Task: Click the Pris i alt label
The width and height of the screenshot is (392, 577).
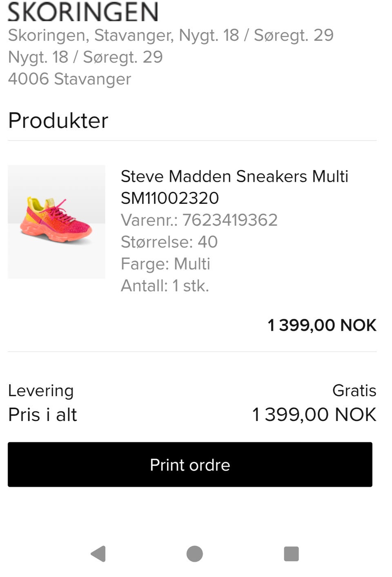Action: tap(42, 414)
